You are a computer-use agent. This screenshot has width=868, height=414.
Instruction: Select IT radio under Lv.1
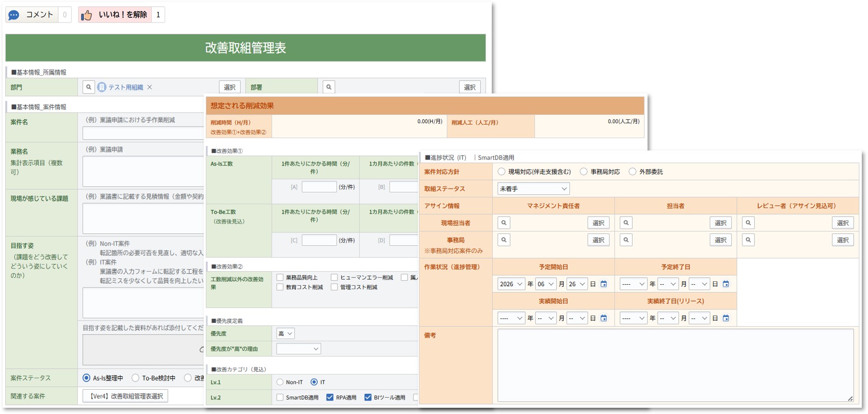pyautogui.click(x=314, y=382)
